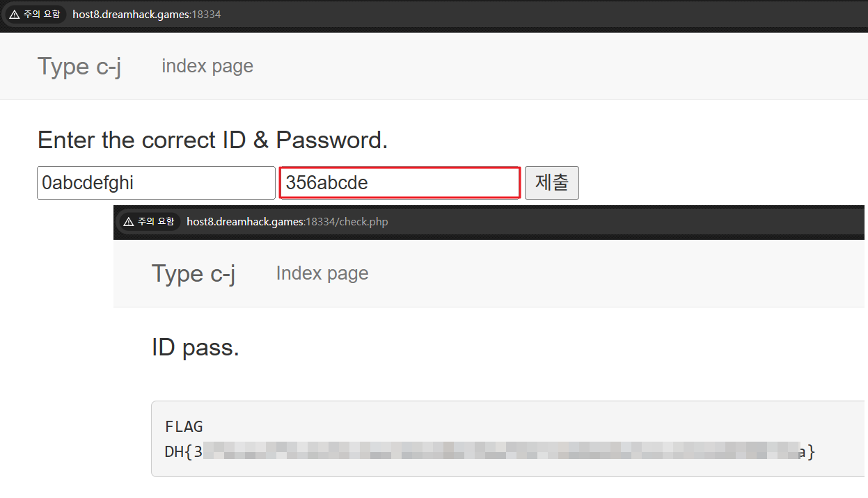Focus the ID field containing 0abcdefghi
This screenshot has width=868, height=498.
[156, 183]
